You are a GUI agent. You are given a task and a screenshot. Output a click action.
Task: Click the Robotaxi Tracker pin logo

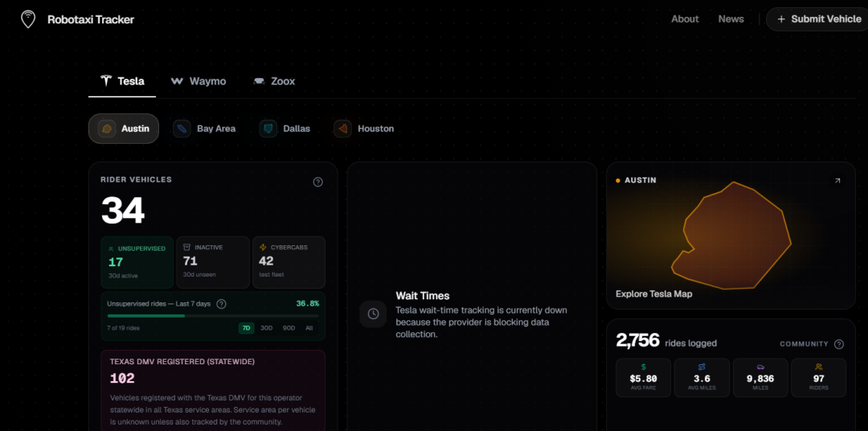tap(27, 19)
